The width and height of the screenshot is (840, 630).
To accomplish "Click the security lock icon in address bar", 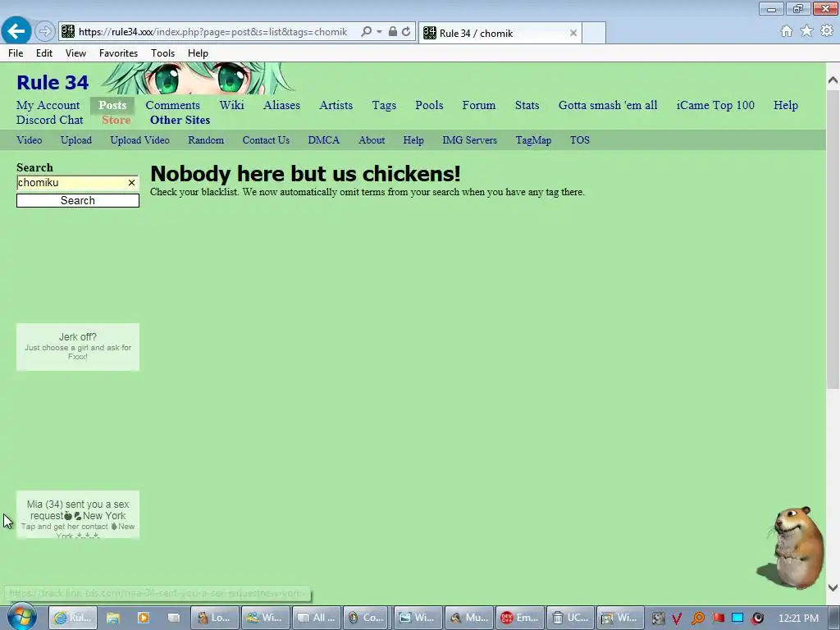I will click(x=393, y=32).
